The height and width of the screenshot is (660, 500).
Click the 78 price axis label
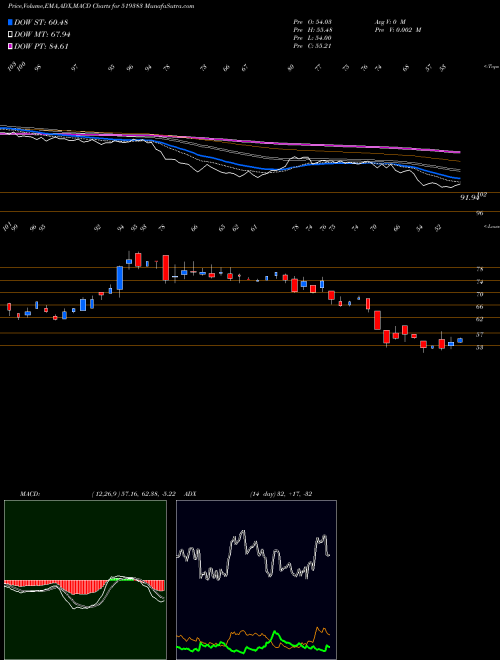[479, 269]
